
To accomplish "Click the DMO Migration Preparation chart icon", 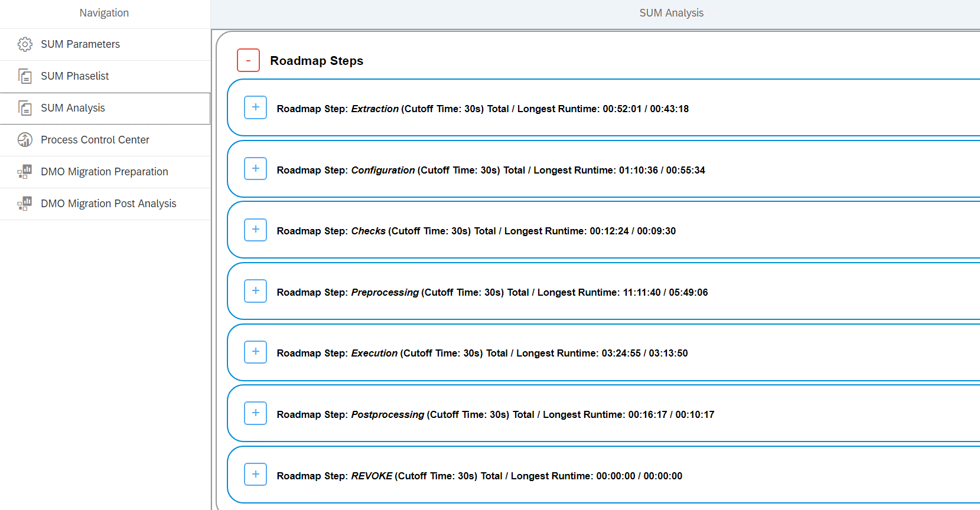I will tap(25, 172).
